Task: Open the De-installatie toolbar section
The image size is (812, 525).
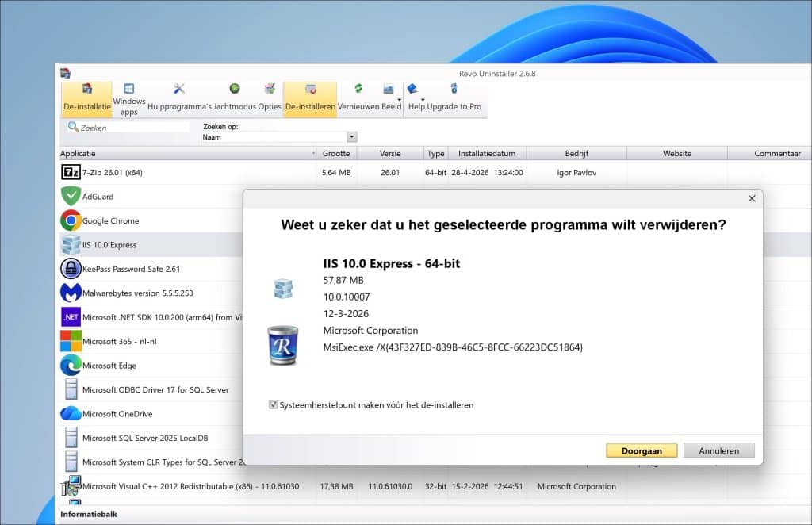Action: 87,99
